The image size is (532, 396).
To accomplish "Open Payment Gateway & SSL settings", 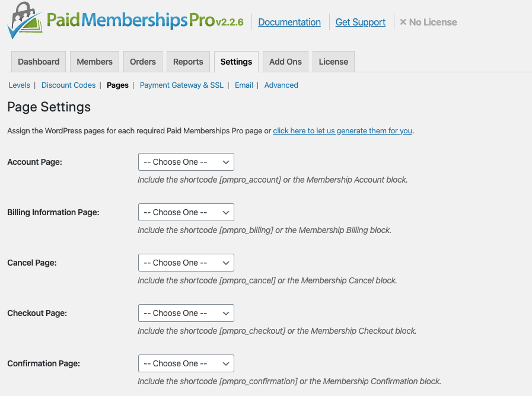I will (181, 85).
